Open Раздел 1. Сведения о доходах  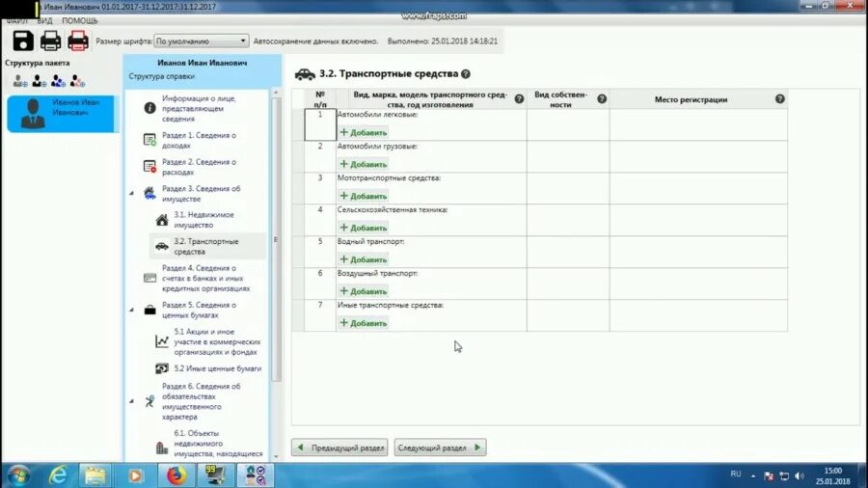199,140
